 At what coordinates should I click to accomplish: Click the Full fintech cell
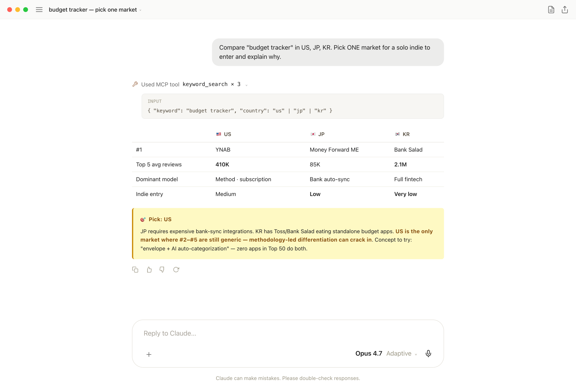(408, 179)
